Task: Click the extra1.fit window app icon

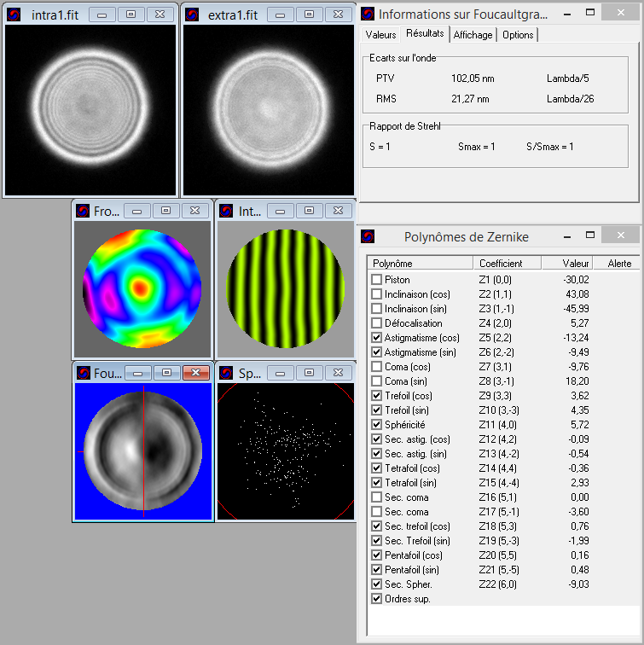Action: click(192, 15)
